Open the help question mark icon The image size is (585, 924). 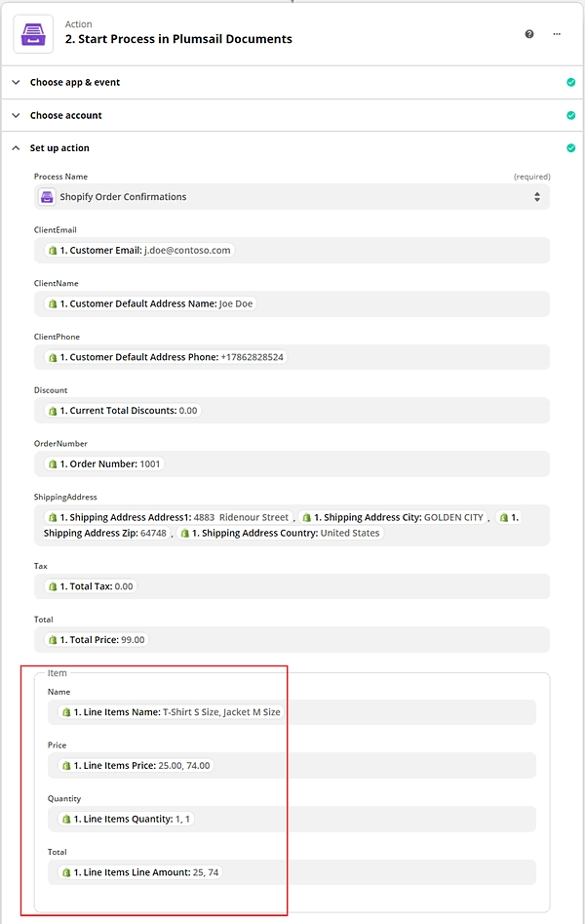pyautogui.click(x=529, y=34)
